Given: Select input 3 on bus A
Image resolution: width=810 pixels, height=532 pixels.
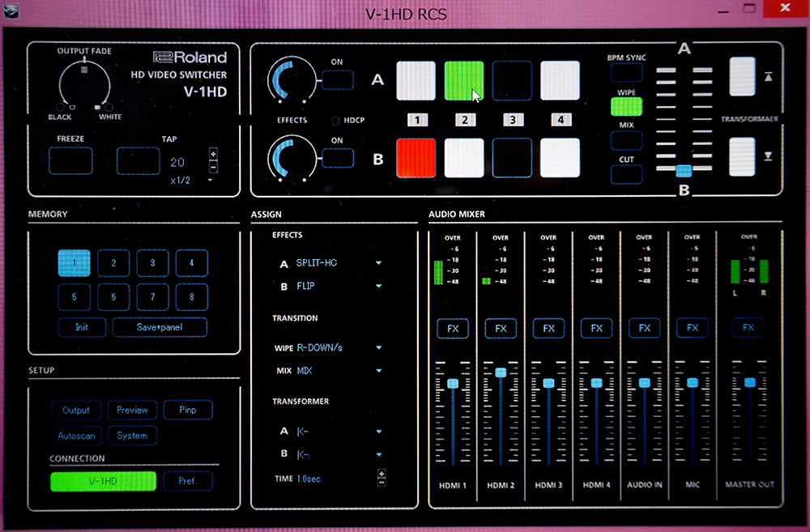Looking at the screenshot, I should coord(512,81).
